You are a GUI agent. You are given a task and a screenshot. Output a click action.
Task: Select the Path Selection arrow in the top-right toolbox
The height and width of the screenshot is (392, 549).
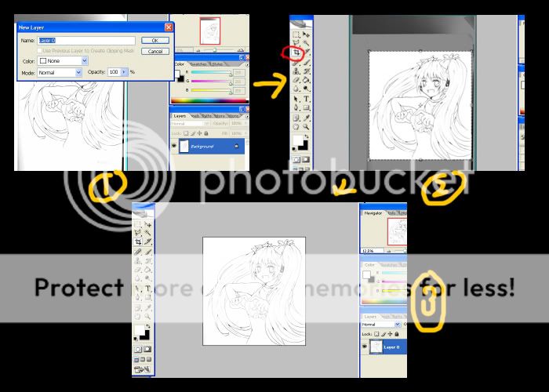point(296,99)
